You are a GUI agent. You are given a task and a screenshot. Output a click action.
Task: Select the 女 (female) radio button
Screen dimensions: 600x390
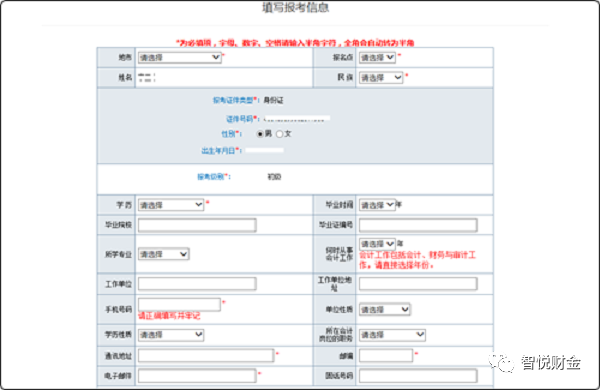[x=280, y=134]
